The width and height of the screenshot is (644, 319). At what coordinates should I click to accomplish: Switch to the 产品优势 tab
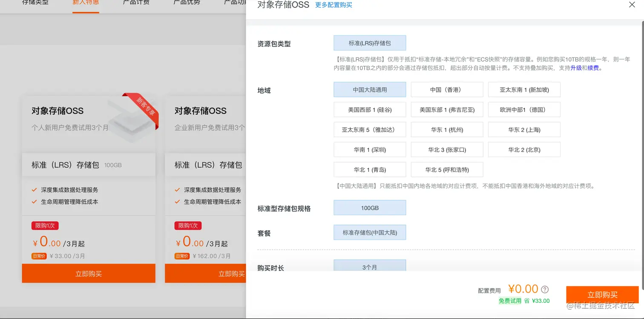[187, 3]
